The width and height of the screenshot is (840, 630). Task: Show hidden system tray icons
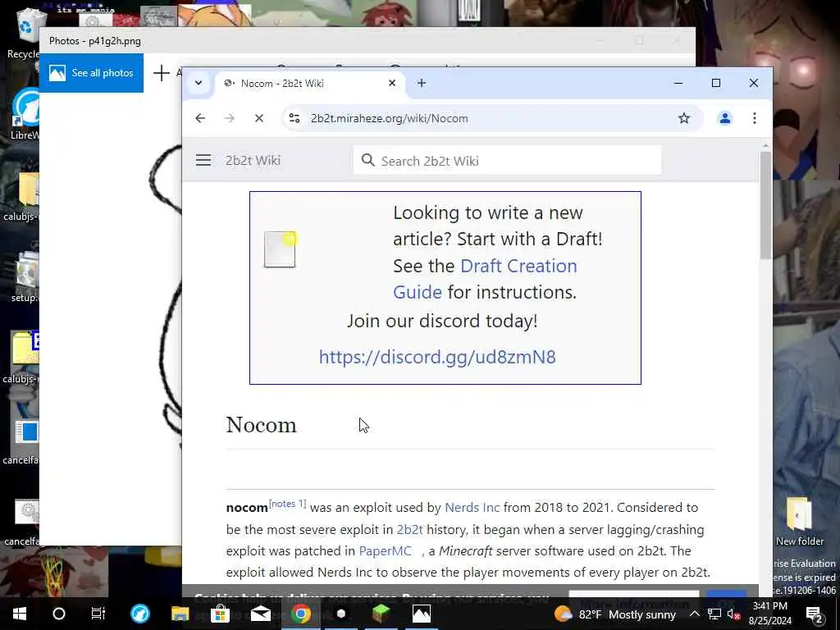[694, 614]
